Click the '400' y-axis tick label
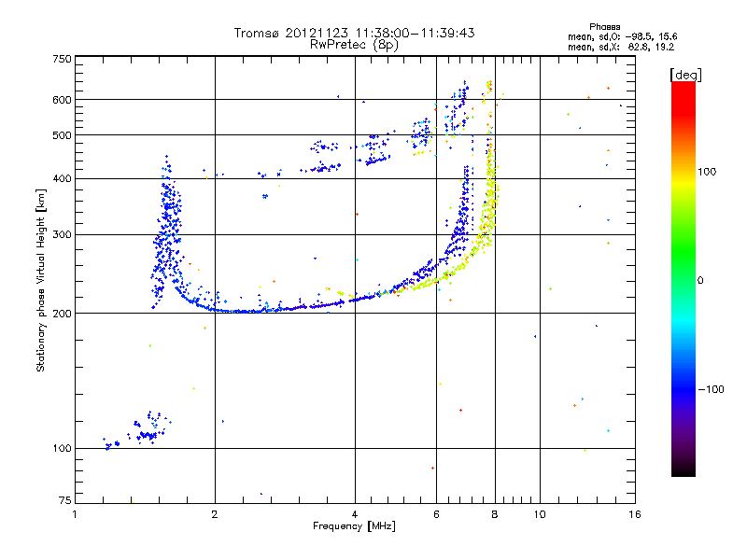 pos(62,178)
